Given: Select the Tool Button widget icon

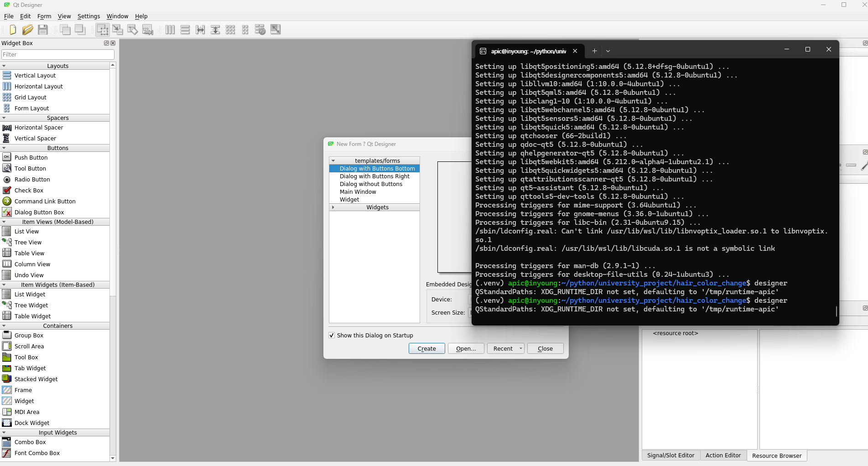Looking at the screenshot, I should tap(7, 168).
